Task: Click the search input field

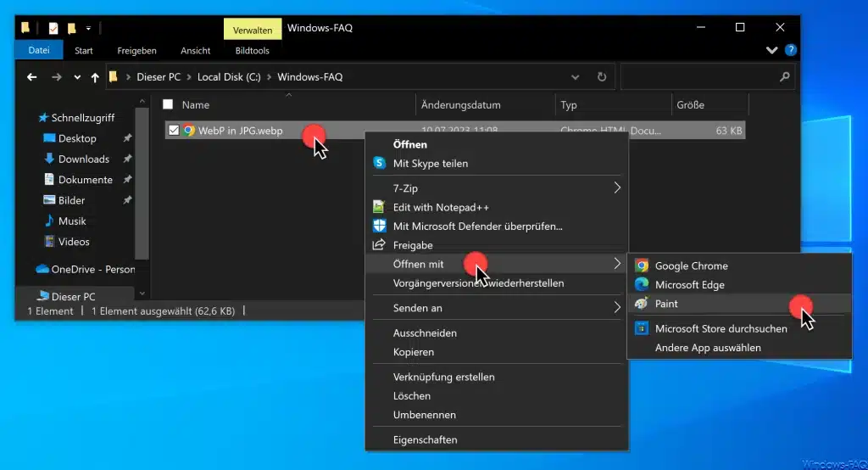Action: coord(698,77)
